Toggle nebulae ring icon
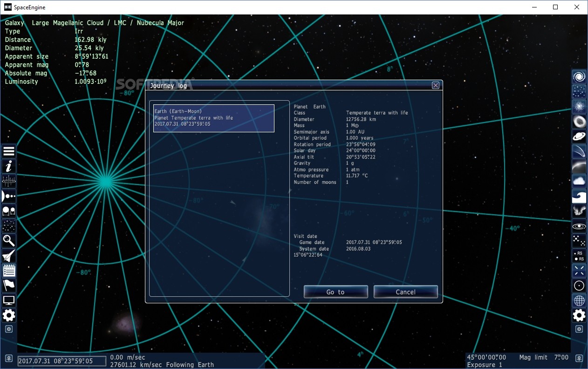Viewport: 588px width, 369px height. click(579, 122)
